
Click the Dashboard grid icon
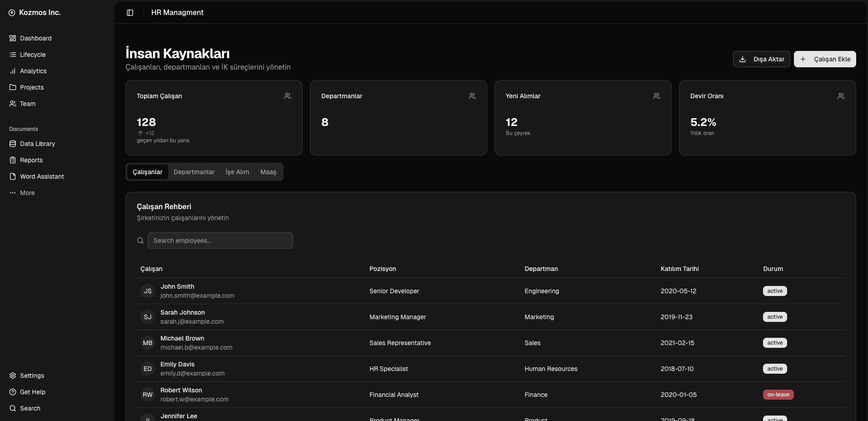pyautogui.click(x=13, y=38)
